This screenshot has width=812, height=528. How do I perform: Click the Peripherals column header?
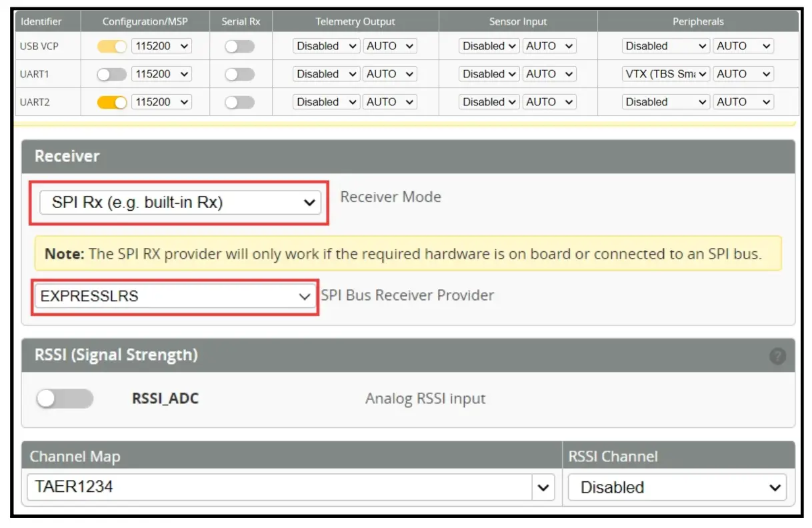click(698, 21)
